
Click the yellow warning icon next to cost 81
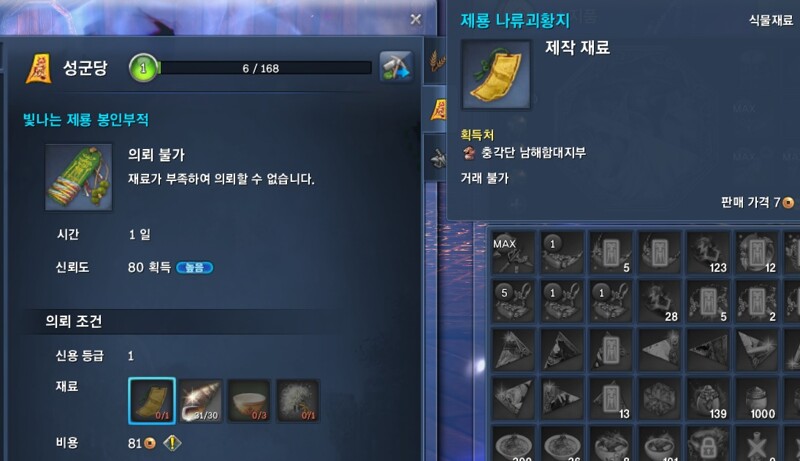click(172, 443)
